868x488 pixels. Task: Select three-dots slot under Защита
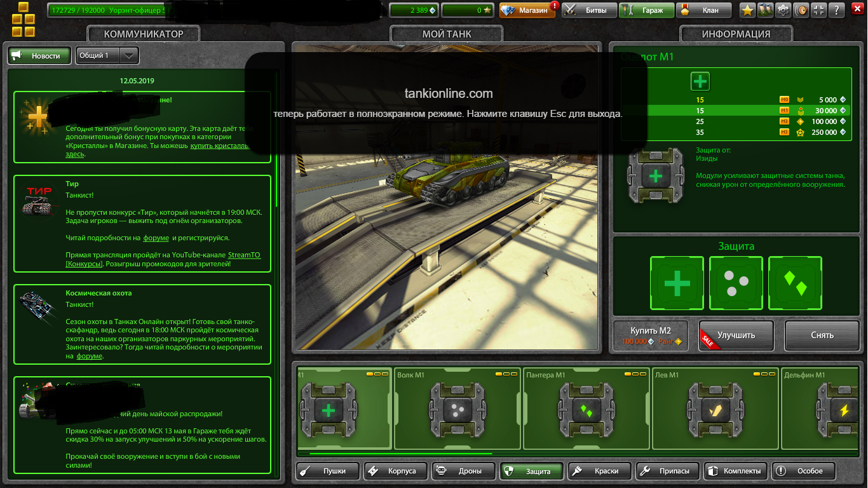(x=736, y=283)
